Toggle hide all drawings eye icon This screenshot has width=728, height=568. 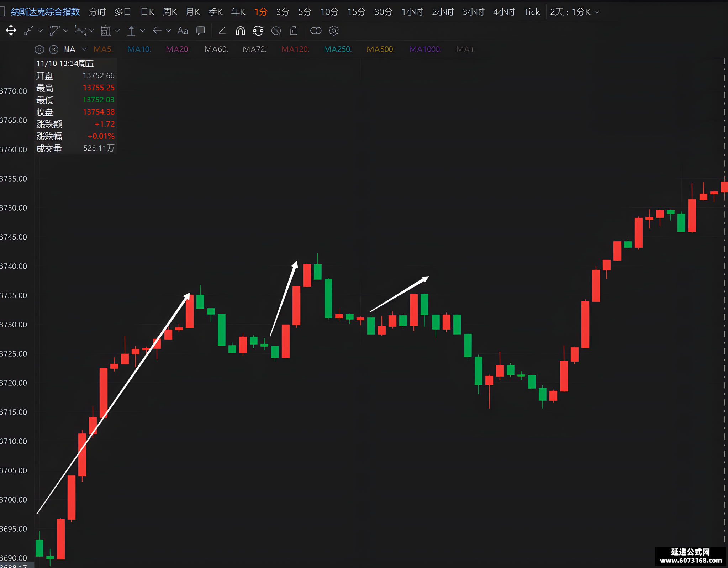(276, 31)
